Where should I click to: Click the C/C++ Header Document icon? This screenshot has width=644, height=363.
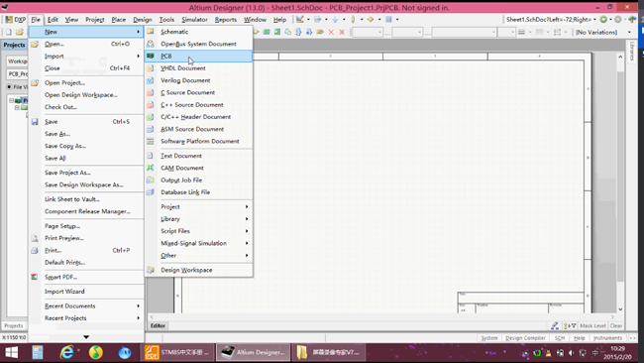151,117
